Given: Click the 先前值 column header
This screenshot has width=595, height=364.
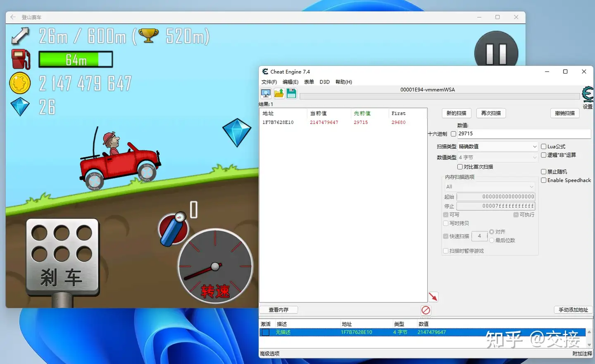Looking at the screenshot, I should click(x=362, y=113).
